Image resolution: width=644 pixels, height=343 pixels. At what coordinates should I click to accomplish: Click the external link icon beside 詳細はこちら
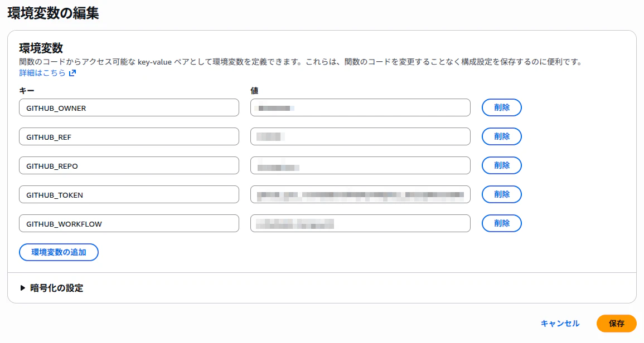pos(72,73)
